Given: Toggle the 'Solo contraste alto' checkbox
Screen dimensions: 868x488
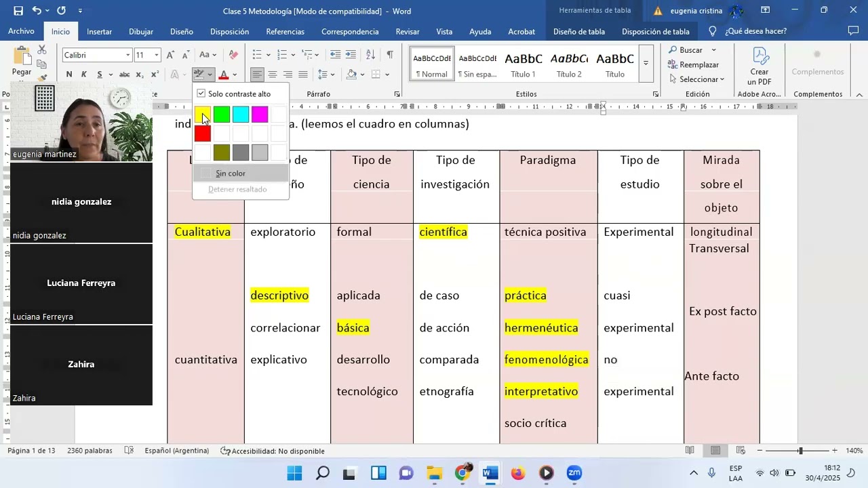Looking at the screenshot, I should click(201, 94).
